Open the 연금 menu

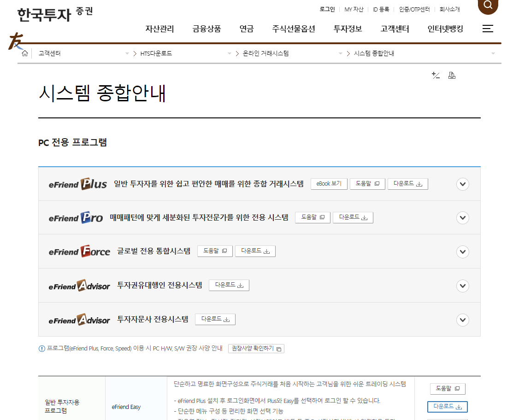247,29
